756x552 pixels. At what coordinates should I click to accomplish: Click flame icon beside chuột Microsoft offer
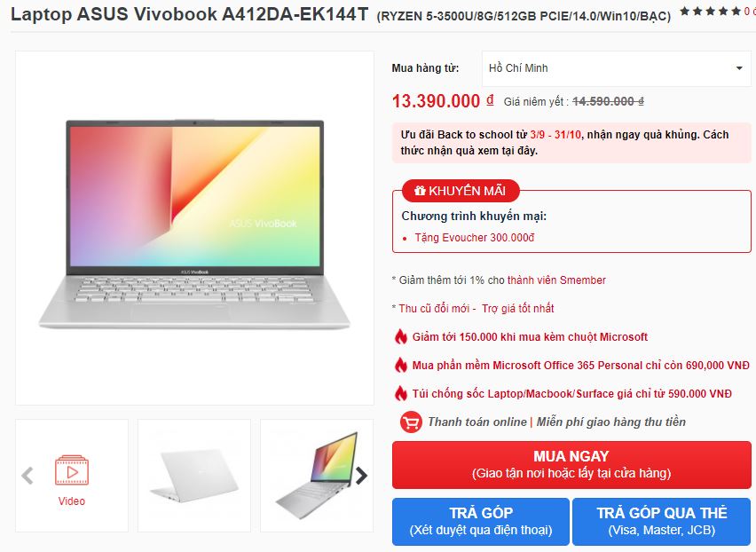click(401, 336)
